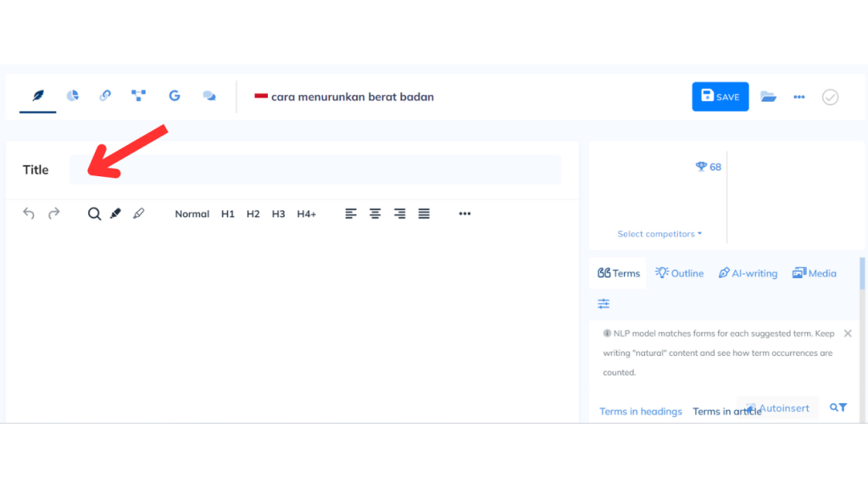Viewport: 868px width, 488px height.
Task: Expand the Select competitors dropdown
Action: click(x=659, y=234)
